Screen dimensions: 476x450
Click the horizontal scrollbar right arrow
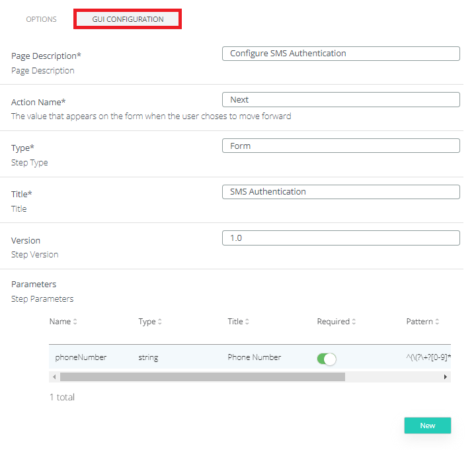coord(446,377)
